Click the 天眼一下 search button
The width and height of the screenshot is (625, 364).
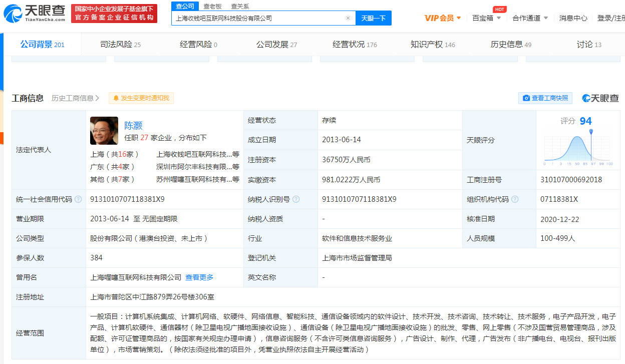374,18
